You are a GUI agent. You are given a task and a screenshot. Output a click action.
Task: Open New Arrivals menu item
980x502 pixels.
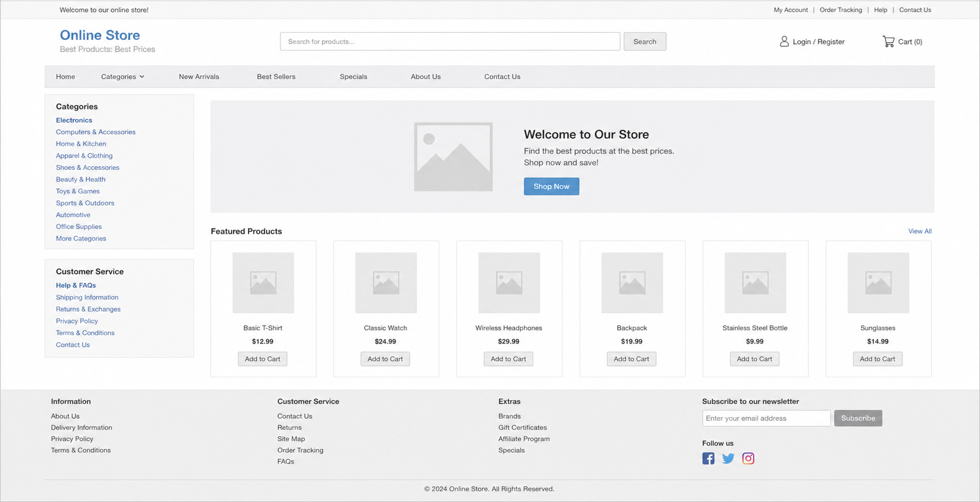(x=199, y=77)
